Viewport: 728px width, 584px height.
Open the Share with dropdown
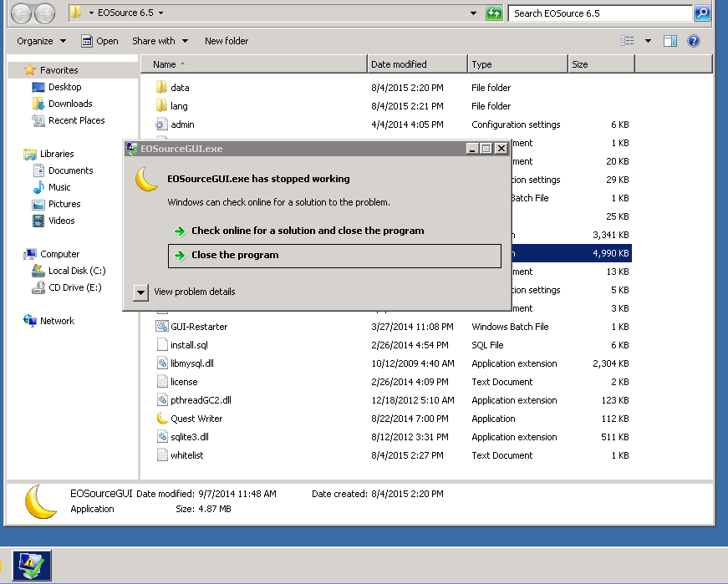point(160,41)
